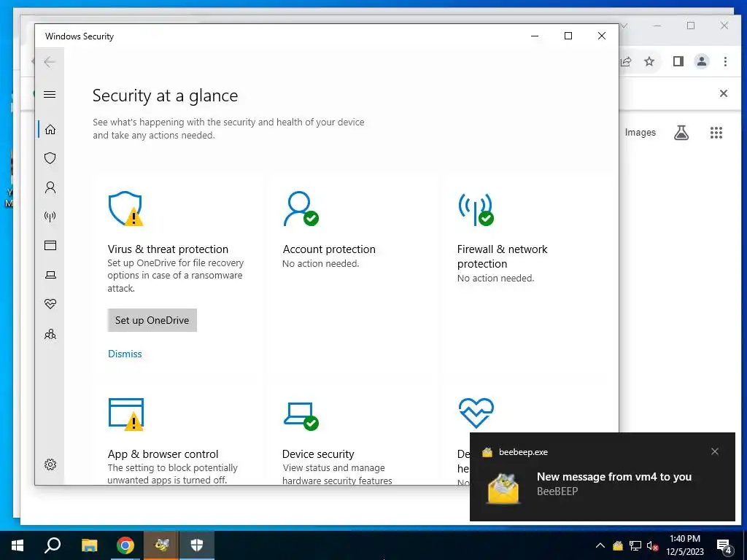Close the bar with X in Chrome
The width and height of the screenshot is (747, 560).
[x=723, y=93]
